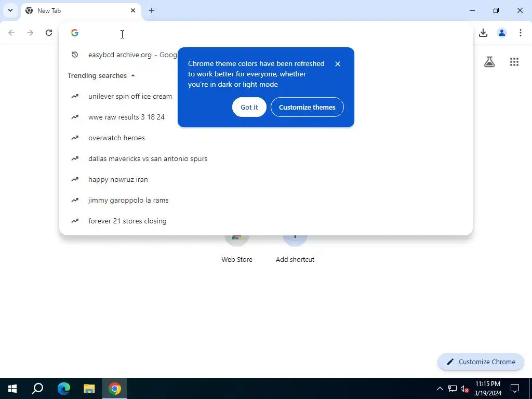This screenshot has height=399, width=532.
Task: Open File Explorer from taskbar
Action: point(89,389)
